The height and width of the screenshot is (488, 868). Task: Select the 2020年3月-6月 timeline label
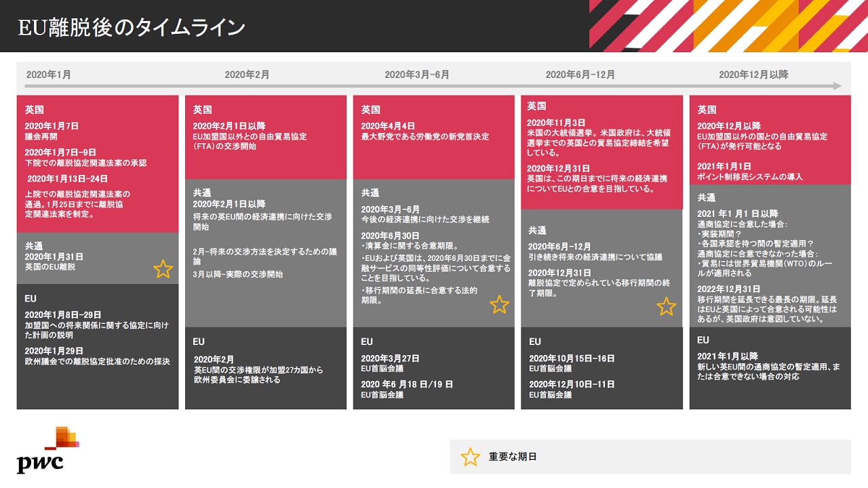tap(416, 75)
